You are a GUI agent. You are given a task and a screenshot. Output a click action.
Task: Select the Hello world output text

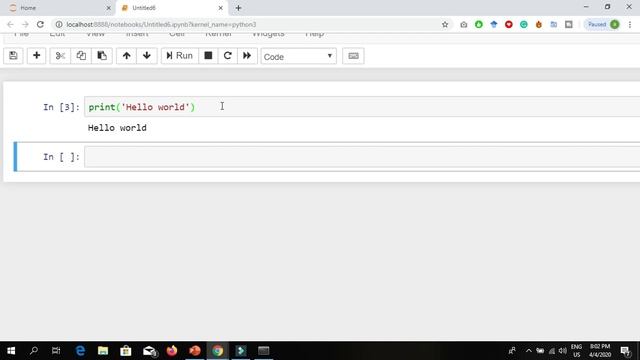[117, 128]
